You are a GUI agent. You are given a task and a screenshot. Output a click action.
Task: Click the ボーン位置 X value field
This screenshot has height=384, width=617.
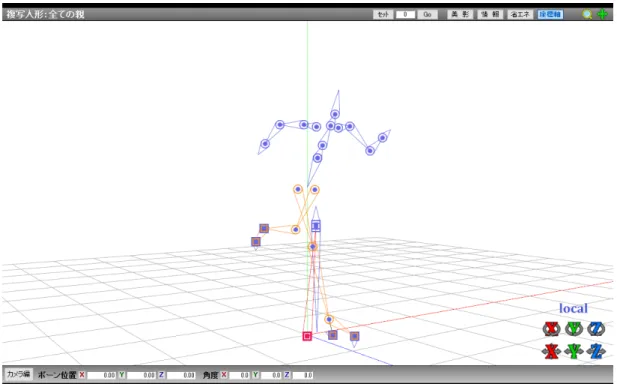pos(102,375)
